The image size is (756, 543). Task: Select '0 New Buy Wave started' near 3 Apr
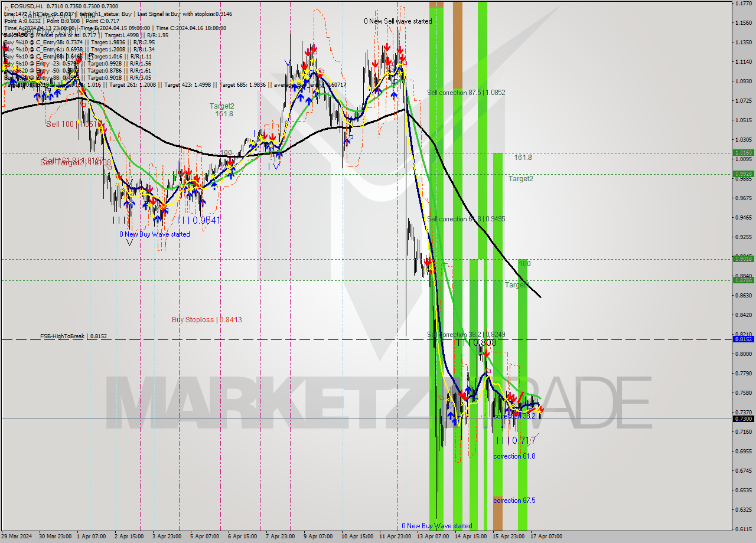click(155, 234)
